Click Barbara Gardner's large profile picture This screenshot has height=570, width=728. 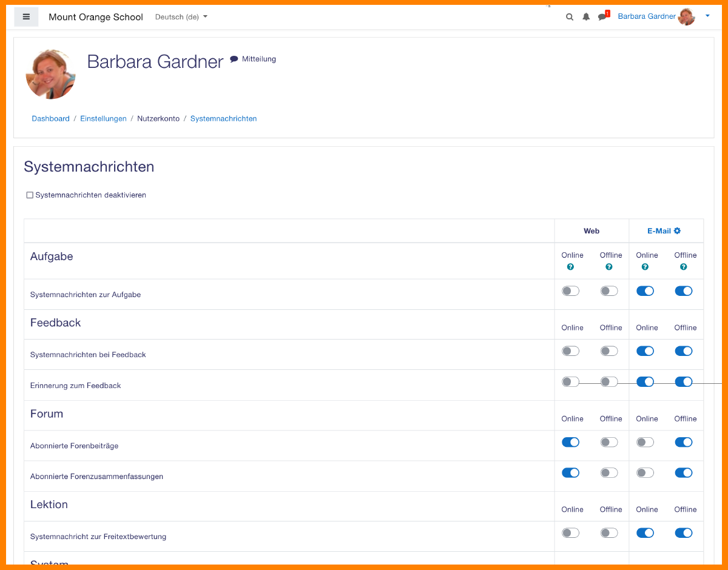[x=51, y=75]
